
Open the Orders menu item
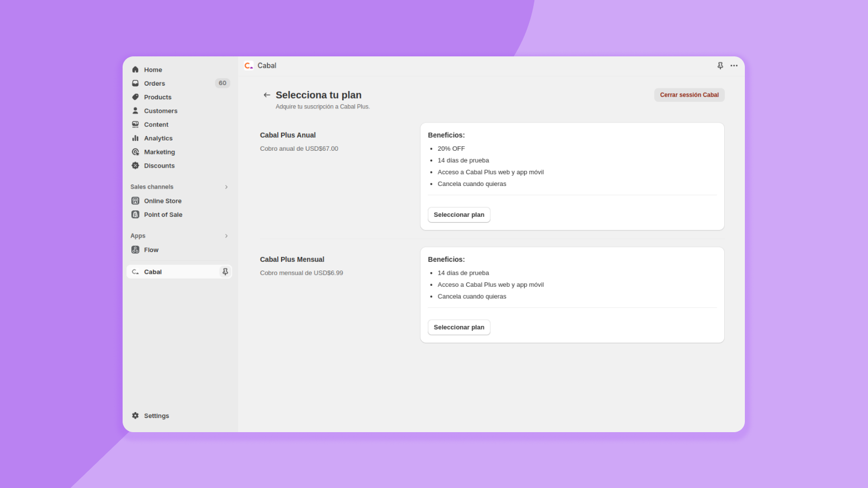click(179, 83)
